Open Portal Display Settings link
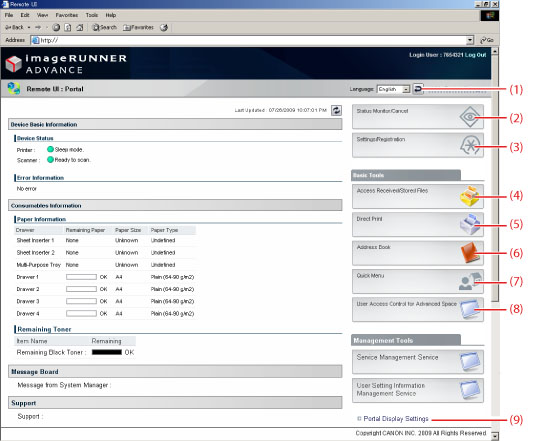537x441 pixels. (x=396, y=419)
